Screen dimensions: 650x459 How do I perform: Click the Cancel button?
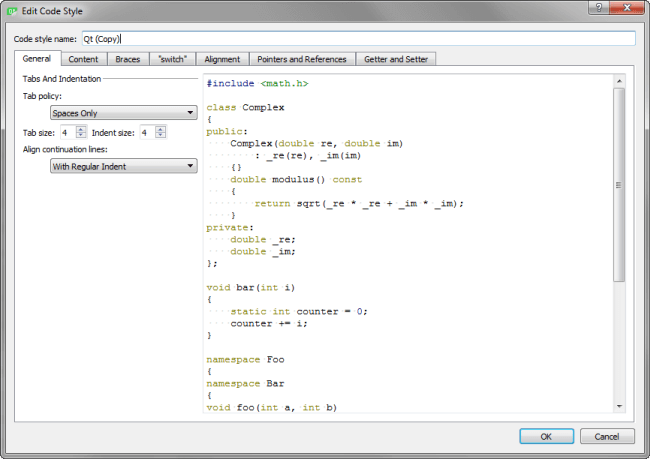[x=607, y=436]
